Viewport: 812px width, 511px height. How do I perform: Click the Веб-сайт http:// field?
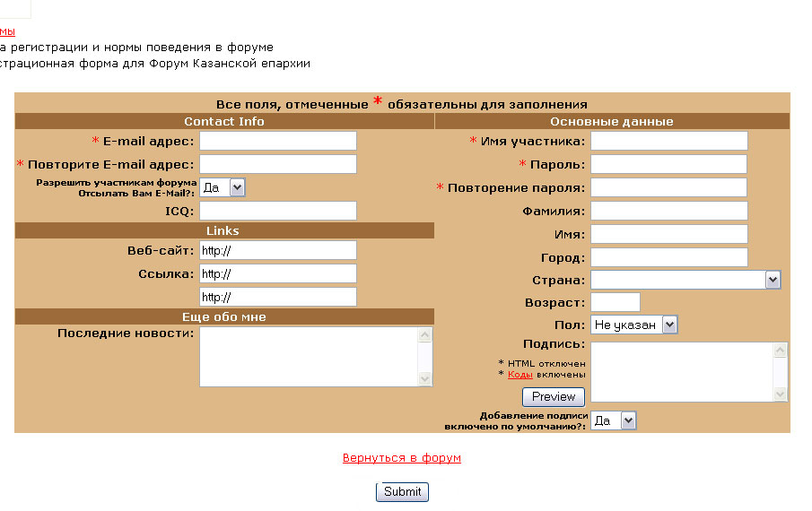point(278,250)
